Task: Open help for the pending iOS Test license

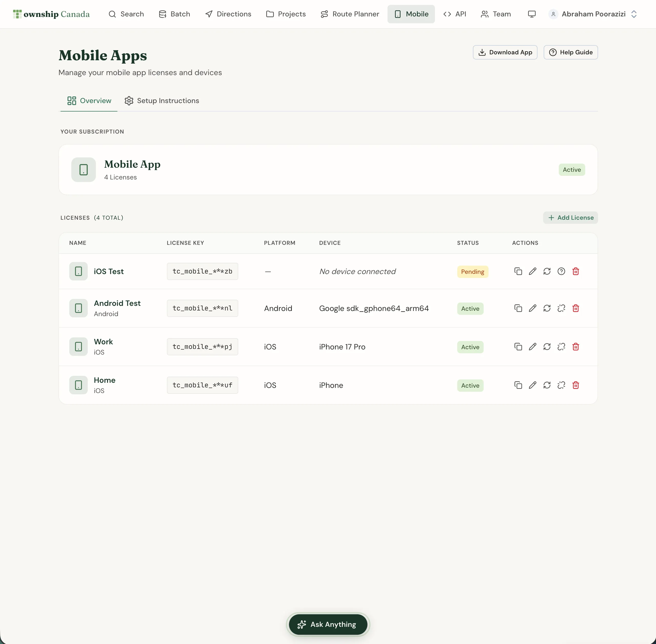Action: tap(561, 271)
